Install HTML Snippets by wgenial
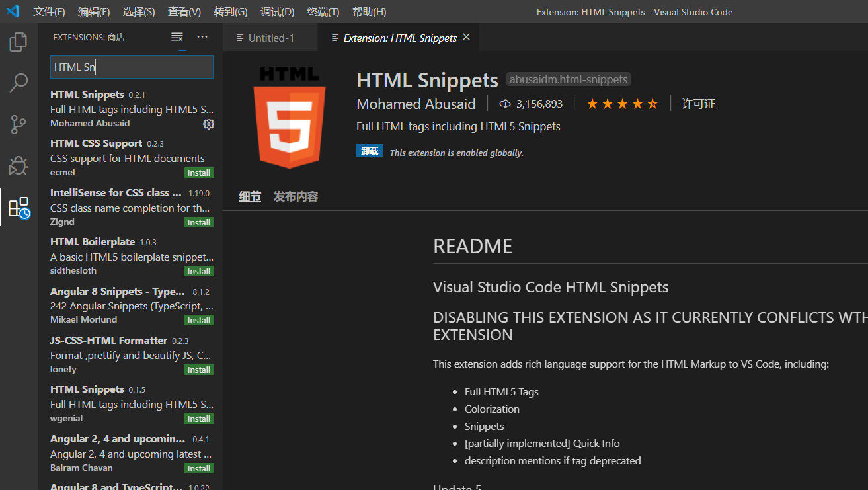This screenshot has height=490, width=868. coord(199,419)
